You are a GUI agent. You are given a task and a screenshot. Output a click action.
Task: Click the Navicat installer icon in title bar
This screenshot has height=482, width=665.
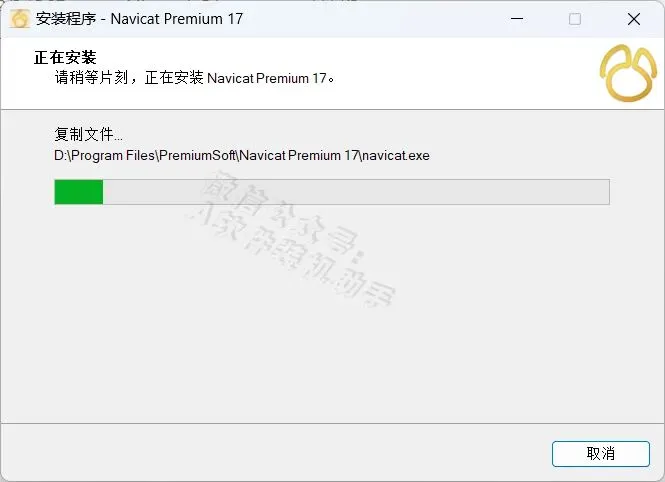tap(20, 19)
